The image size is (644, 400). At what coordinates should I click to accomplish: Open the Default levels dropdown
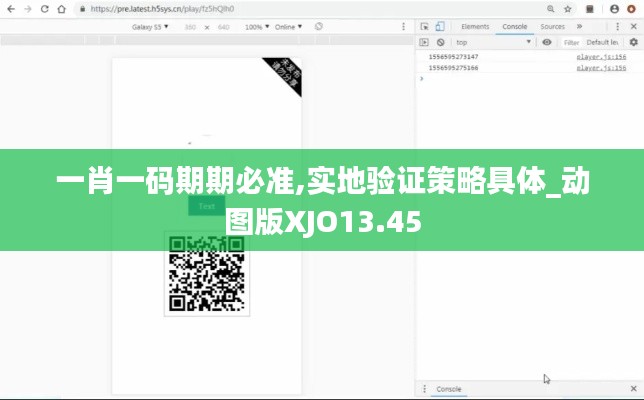[x=603, y=42]
